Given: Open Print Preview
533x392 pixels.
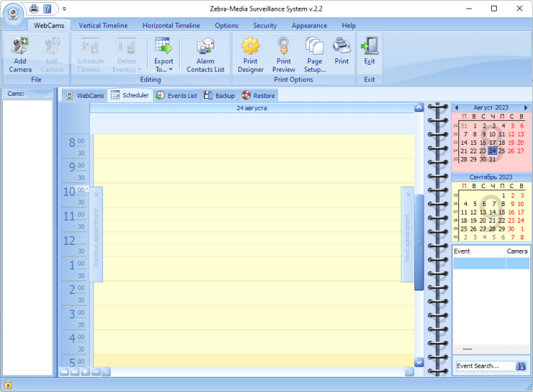Looking at the screenshot, I should point(284,55).
